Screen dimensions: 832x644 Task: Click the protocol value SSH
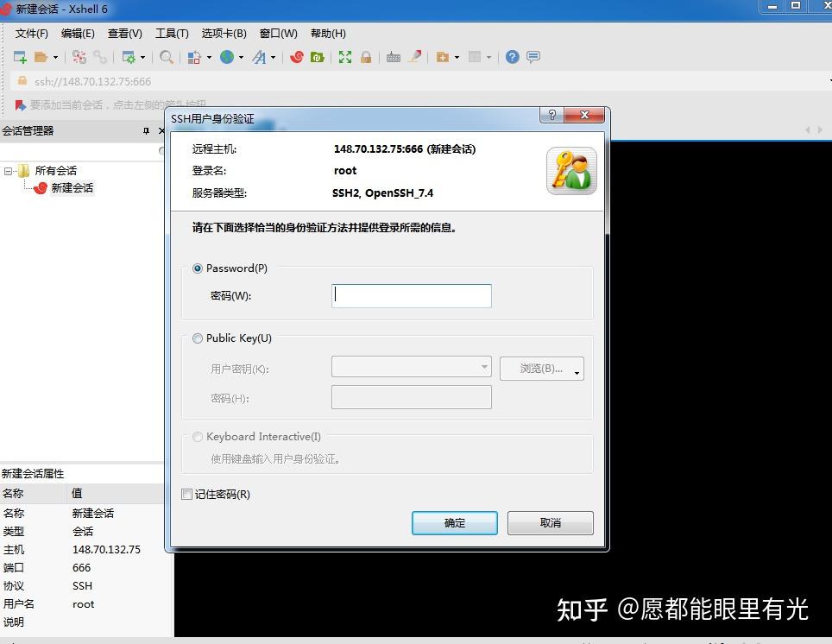point(82,585)
